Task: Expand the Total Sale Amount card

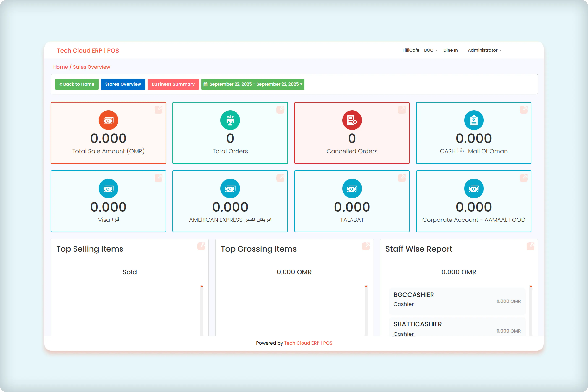Action: tap(158, 109)
